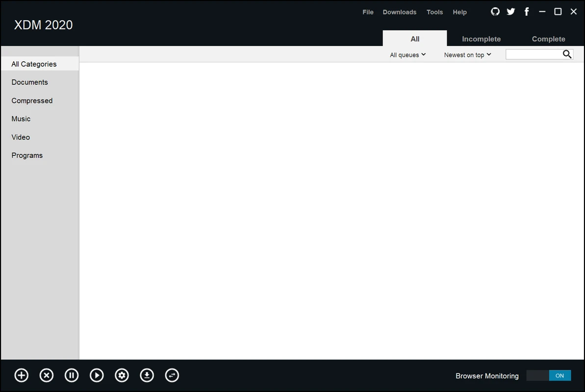Screen dimensions: 585x392
Task: Click the Delete download icon
Action: click(x=46, y=375)
